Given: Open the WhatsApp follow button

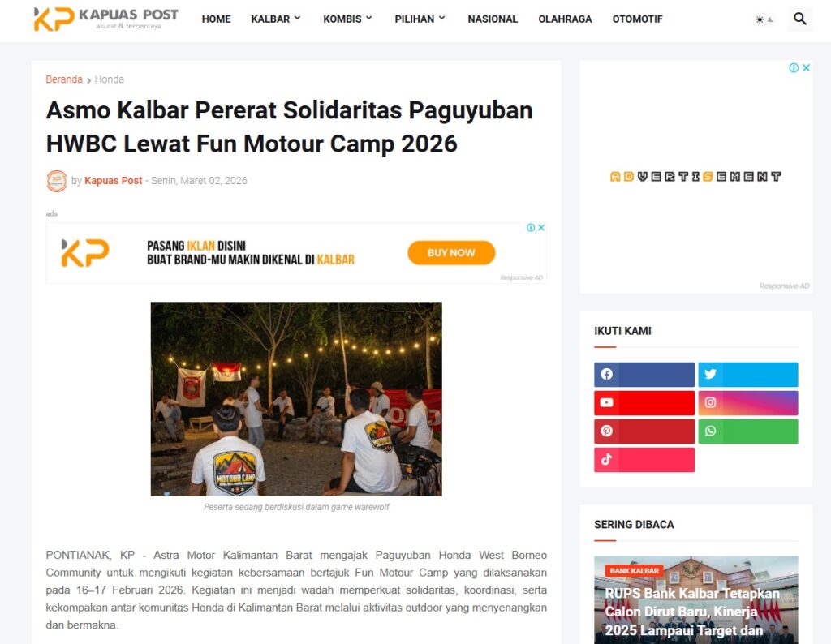Looking at the screenshot, I should 747,431.
